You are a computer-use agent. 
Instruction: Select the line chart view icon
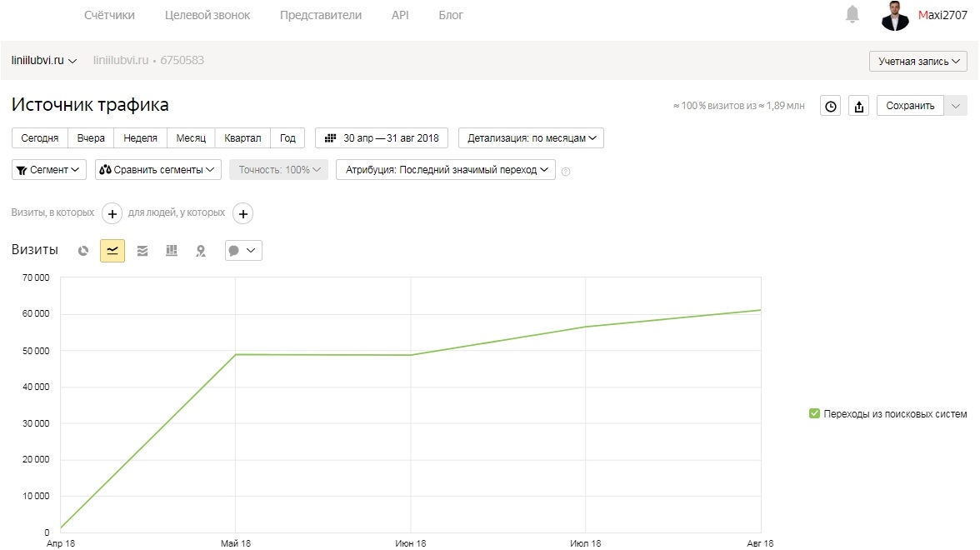click(112, 251)
